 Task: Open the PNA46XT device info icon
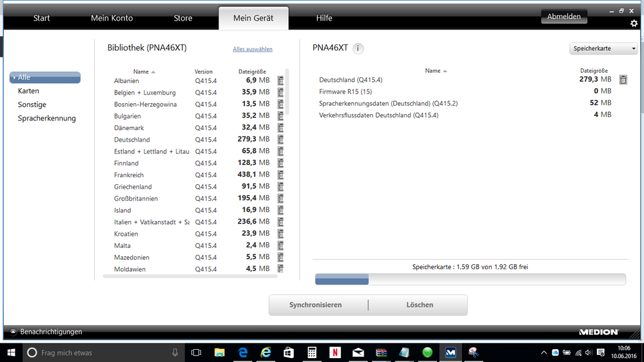coord(358,48)
